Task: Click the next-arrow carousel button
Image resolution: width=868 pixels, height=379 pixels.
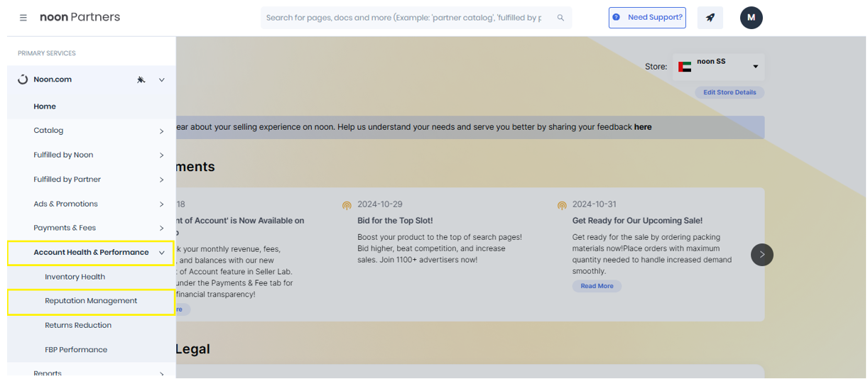Action: click(762, 254)
